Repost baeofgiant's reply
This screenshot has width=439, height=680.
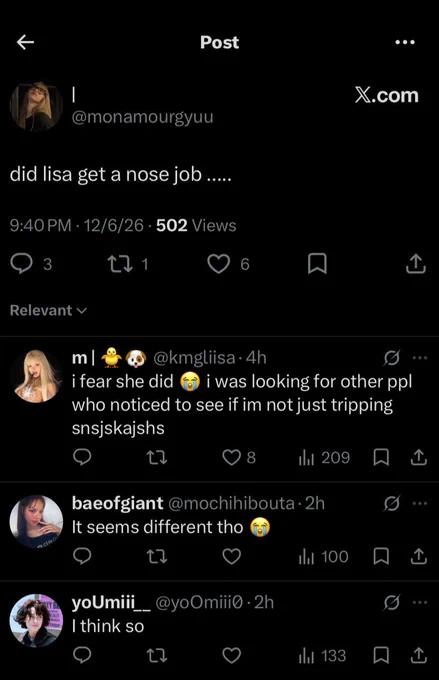157,556
